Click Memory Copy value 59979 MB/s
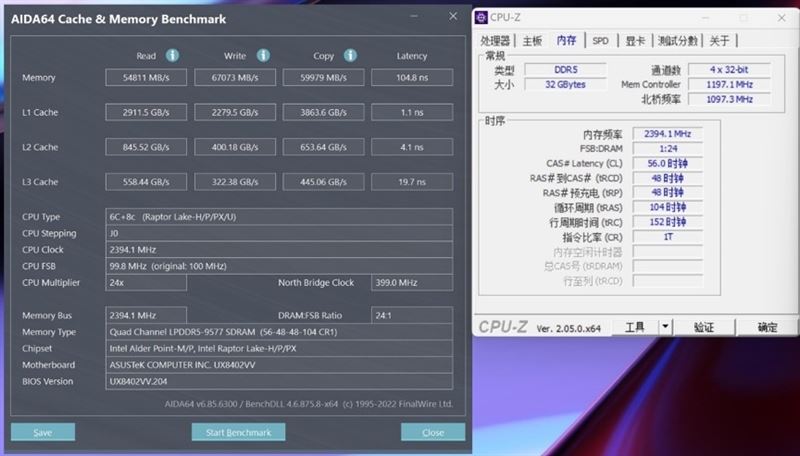Viewport: 800px width, 456px height. [x=323, y=78]
